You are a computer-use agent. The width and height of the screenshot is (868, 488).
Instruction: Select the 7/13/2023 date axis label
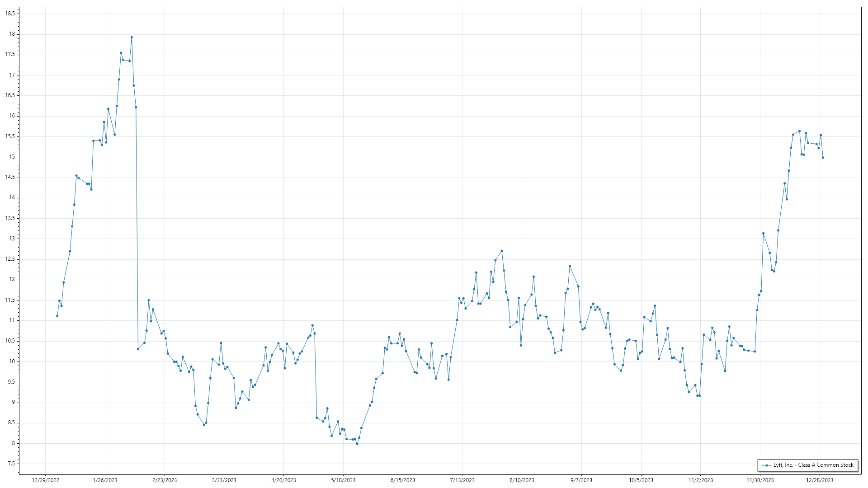pos(462,480)
